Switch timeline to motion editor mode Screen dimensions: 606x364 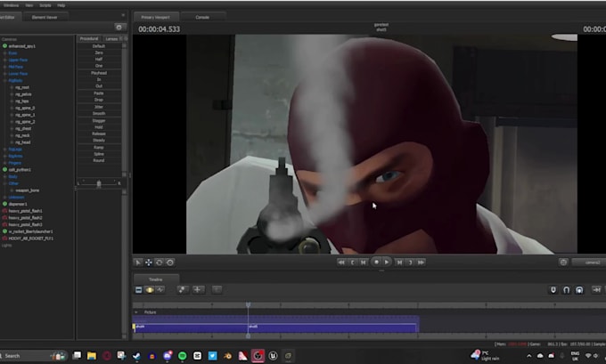[150, 290]
